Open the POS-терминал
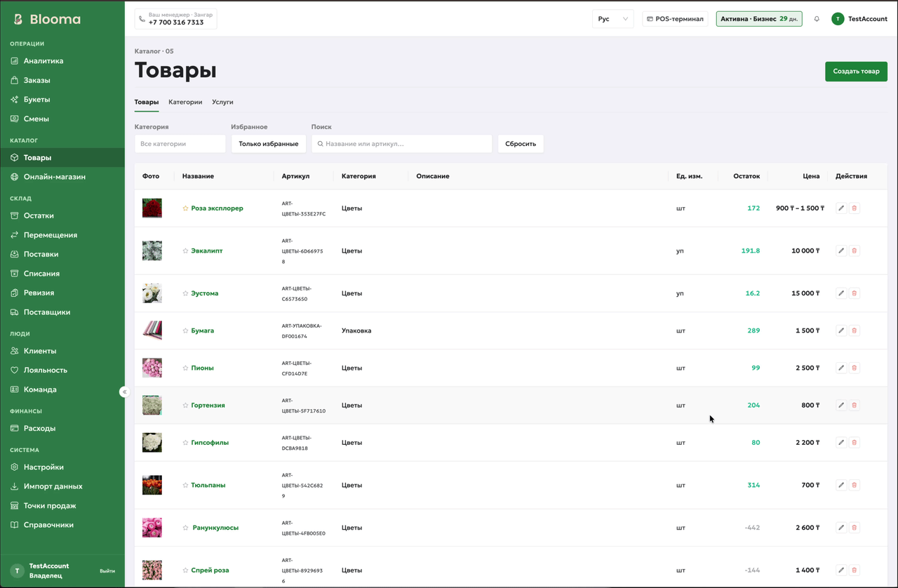898x588 pixels. (x=675, y=19)
